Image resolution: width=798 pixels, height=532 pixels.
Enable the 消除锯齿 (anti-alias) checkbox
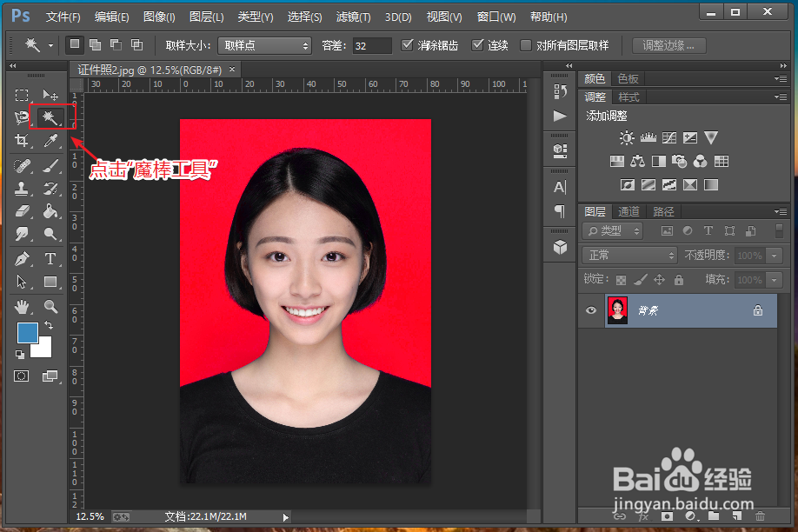pyautogui.click(x=407, y=45)
